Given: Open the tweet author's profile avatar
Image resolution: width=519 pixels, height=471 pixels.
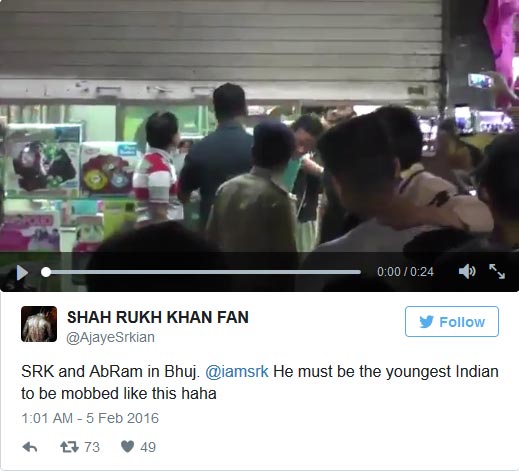Looking at the screenshot, I should pyautogui.click(x=39, y=324).
